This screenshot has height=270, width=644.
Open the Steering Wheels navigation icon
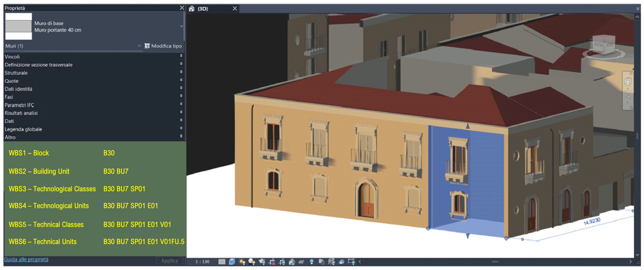click(627, 82)
